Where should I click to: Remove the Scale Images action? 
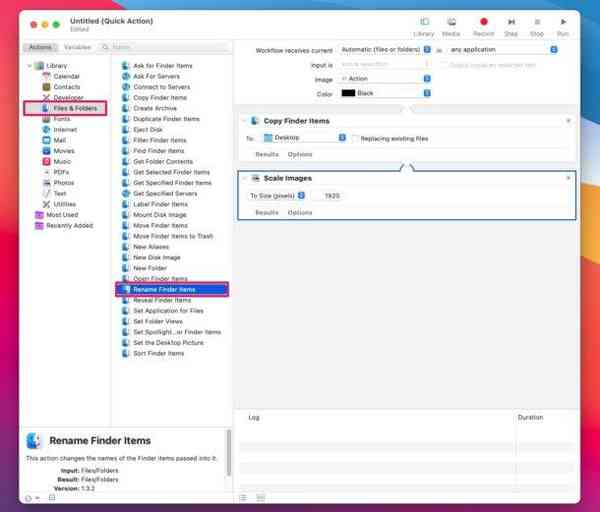[568, 178]
